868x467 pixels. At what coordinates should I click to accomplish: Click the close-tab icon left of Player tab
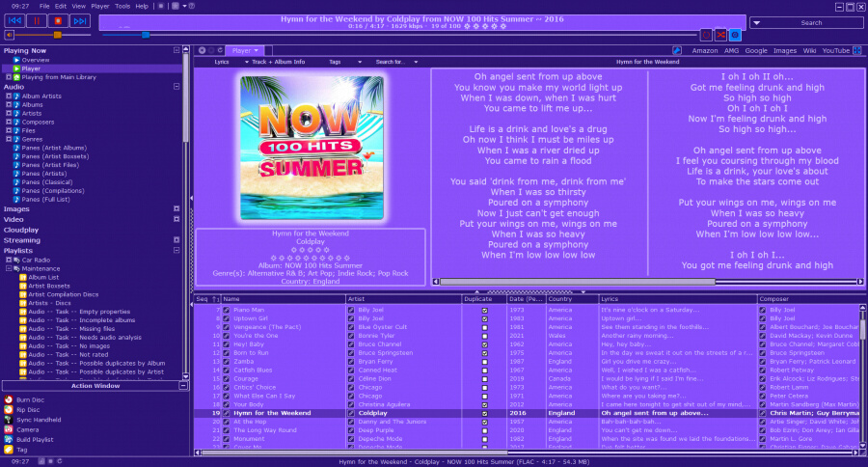click(x=203, y=50)
